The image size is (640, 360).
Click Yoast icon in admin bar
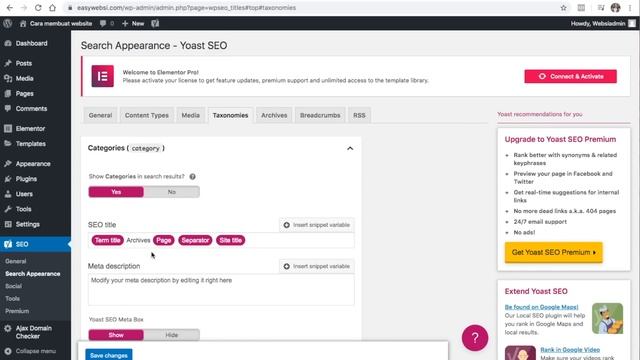(x=155, y=24)
